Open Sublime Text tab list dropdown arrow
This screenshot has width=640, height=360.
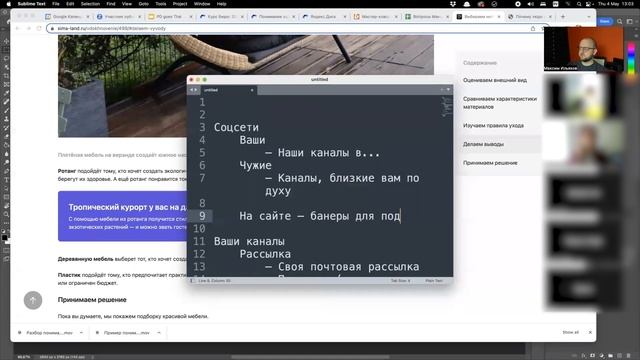tap(448, 89)
